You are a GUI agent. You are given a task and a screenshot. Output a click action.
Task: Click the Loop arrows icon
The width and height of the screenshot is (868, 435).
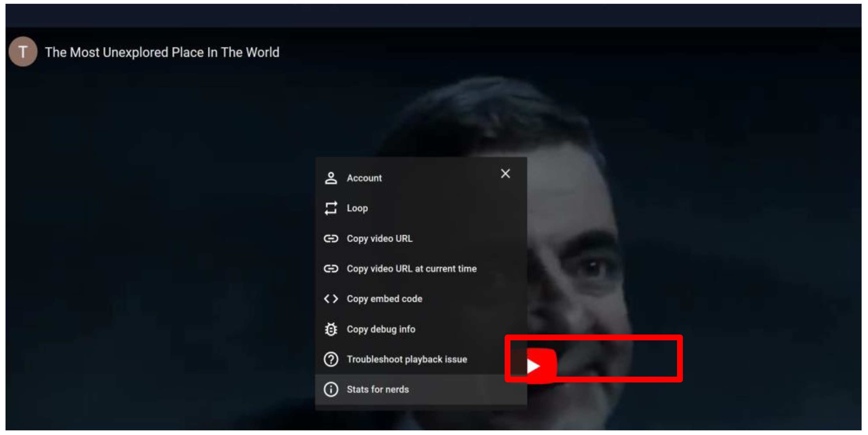pos(331,208)
